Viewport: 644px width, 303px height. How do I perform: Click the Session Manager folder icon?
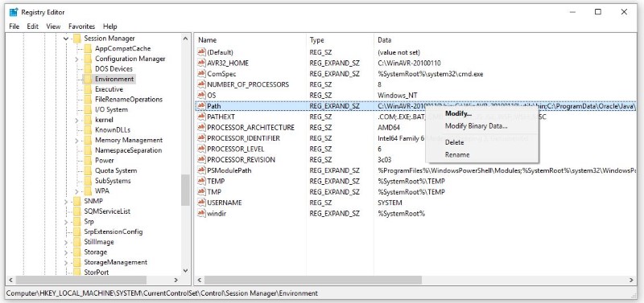[x=76, y=39]
